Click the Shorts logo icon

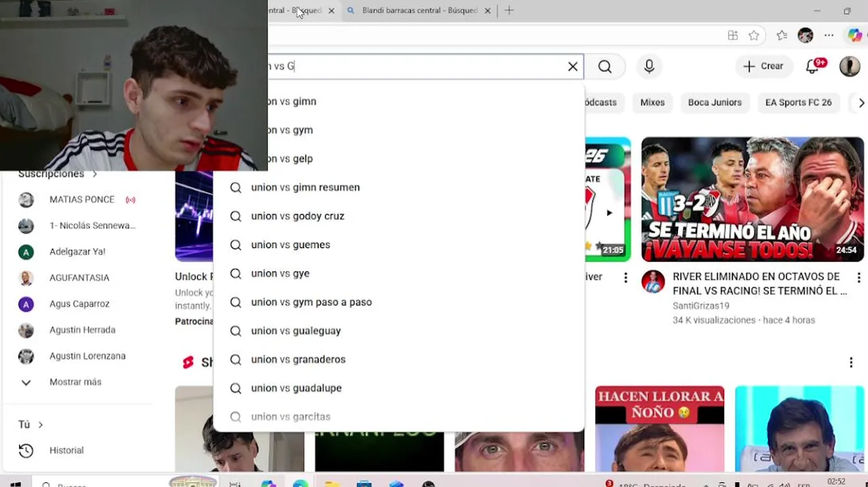[x=188, y=363]
